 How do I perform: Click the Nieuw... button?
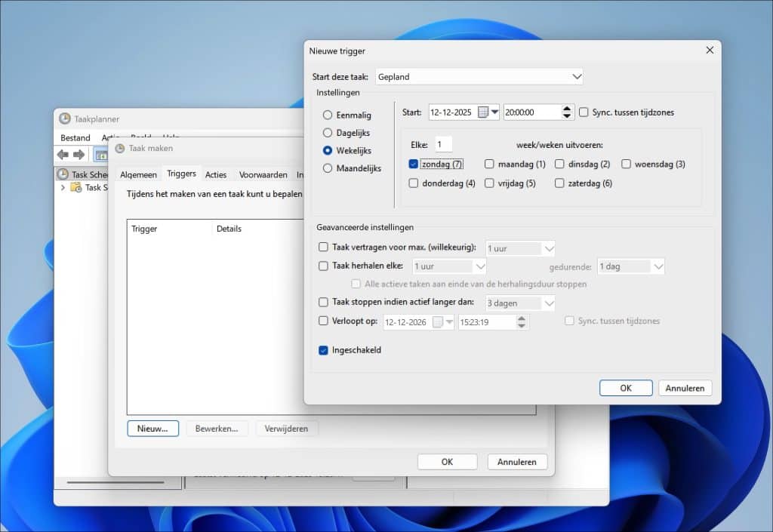(x=152, y=429)
